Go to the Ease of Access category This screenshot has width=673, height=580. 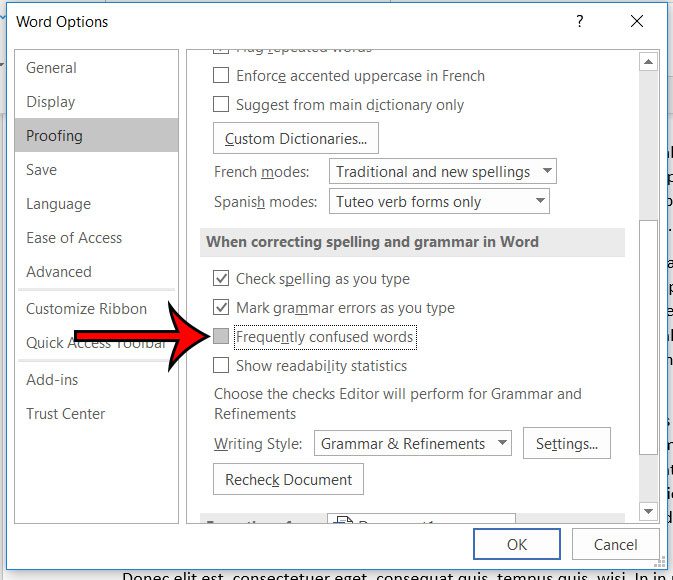coord(96,237)
